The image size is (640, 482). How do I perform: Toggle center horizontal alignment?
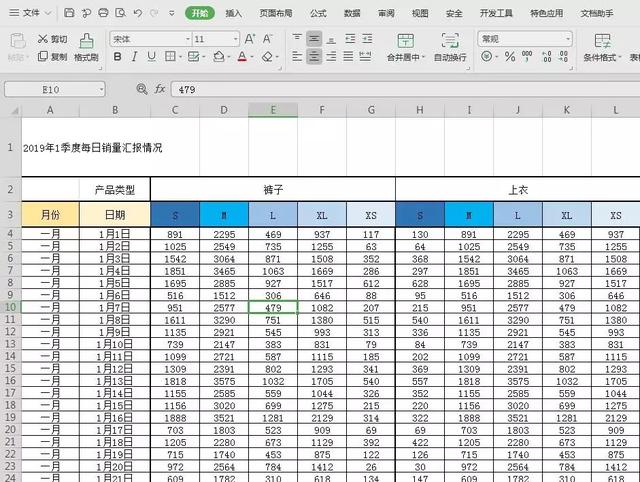click(314, 56)
